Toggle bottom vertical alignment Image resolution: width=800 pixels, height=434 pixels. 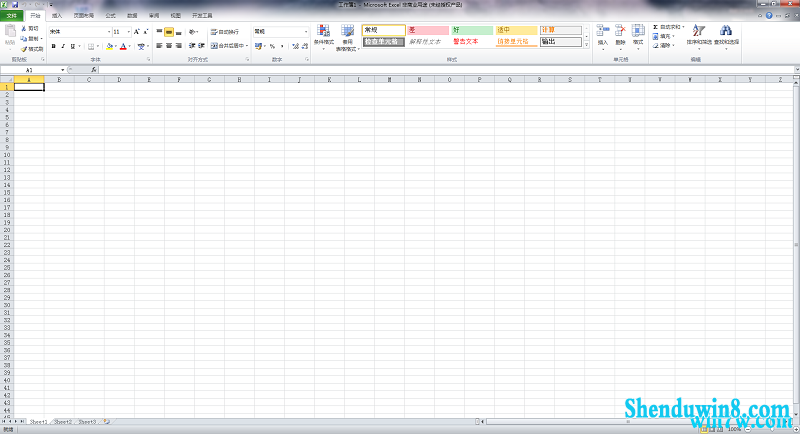click(x=179, y=32)
